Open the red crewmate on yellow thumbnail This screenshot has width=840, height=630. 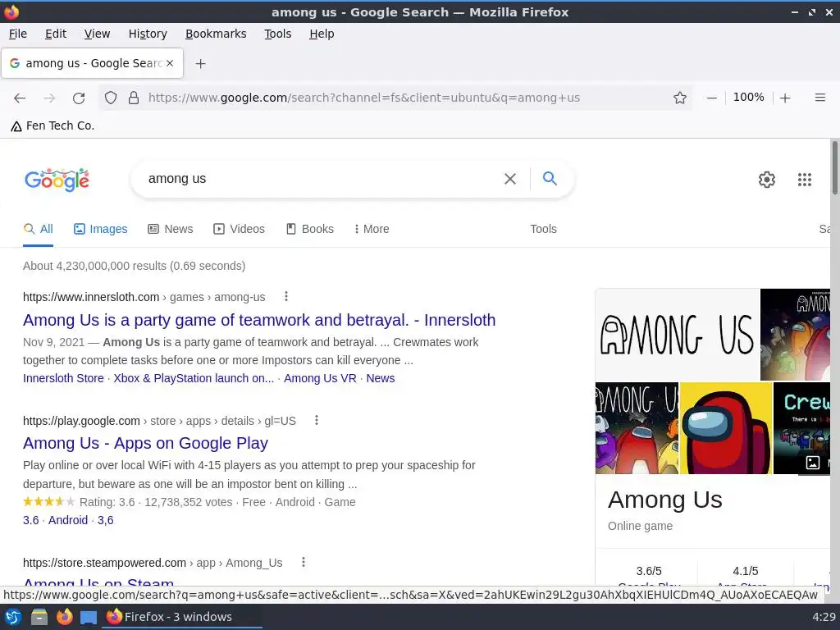tap(725, 428)
